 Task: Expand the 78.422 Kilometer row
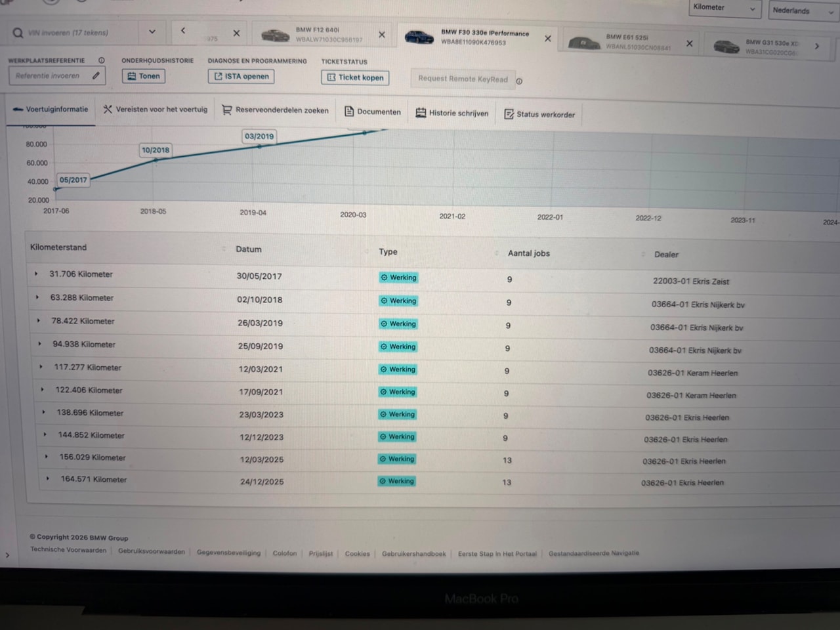tap(39, 321)
